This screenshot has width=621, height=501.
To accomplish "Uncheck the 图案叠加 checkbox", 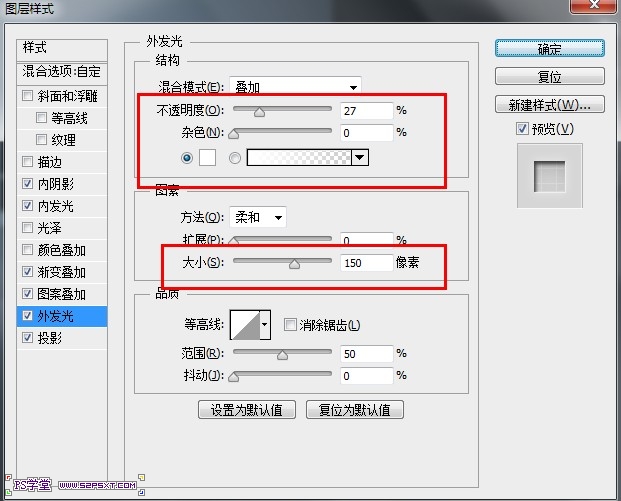I will click(27, 293).
